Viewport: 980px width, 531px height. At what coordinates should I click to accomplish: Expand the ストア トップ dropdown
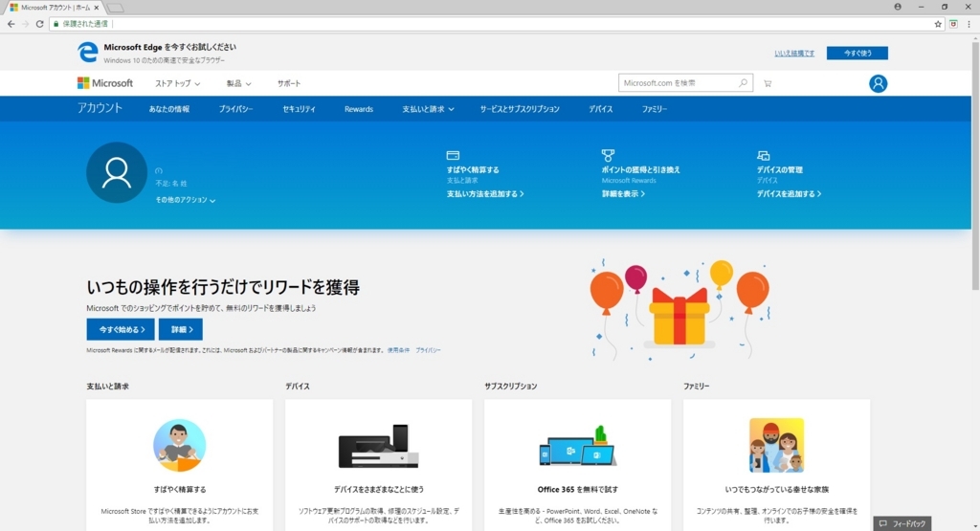177,83
